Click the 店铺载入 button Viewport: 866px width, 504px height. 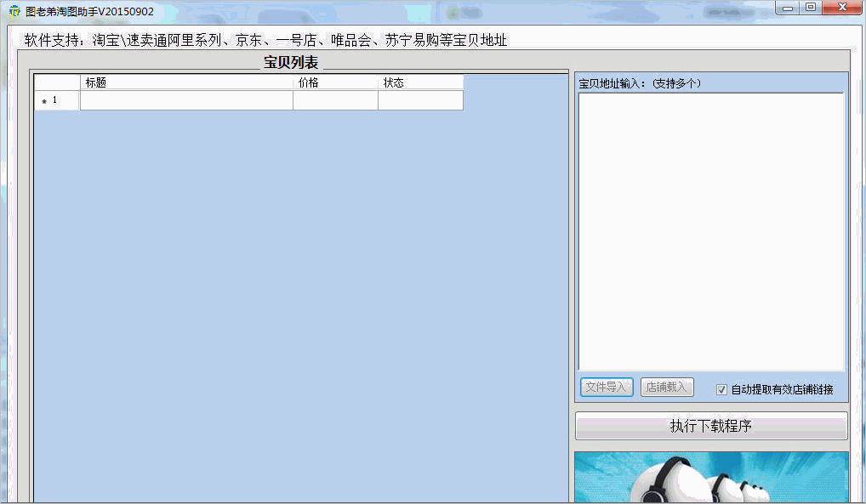[667, 387]
